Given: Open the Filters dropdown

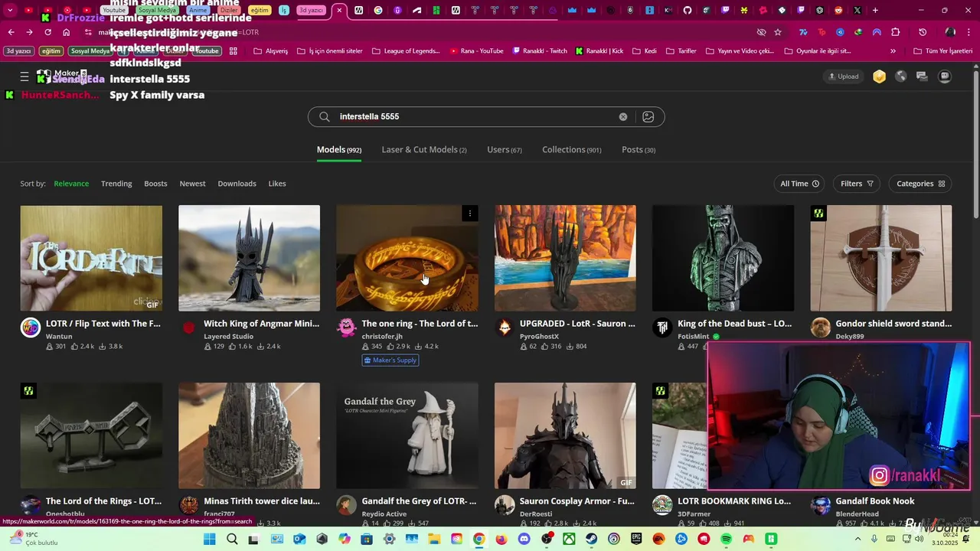Looking at the screenshot, I should coord(856,184).
